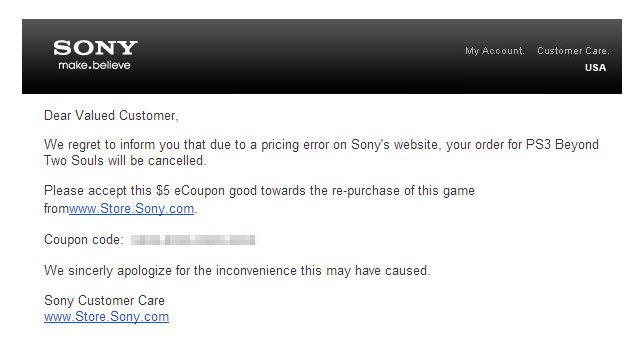The height and width of the screenshot is (360, 640).
Task: Click the "Coupon code:" label
Action: pos(84,240)
